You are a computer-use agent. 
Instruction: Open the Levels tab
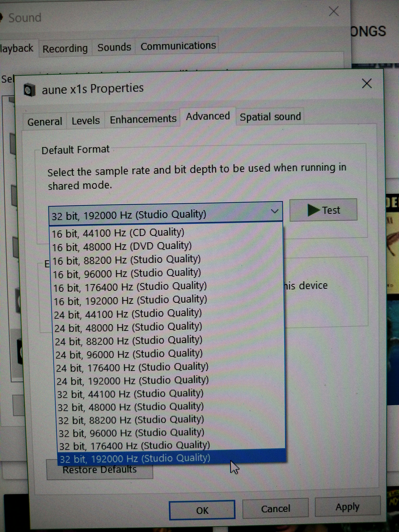coord(86,121)
